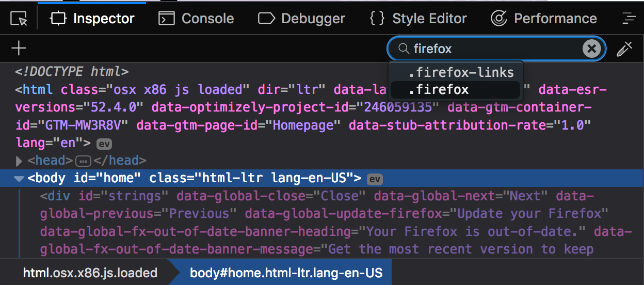This screenshot has height=285, width=644.
Task: Expand the head element node
Action: [19, 161]
